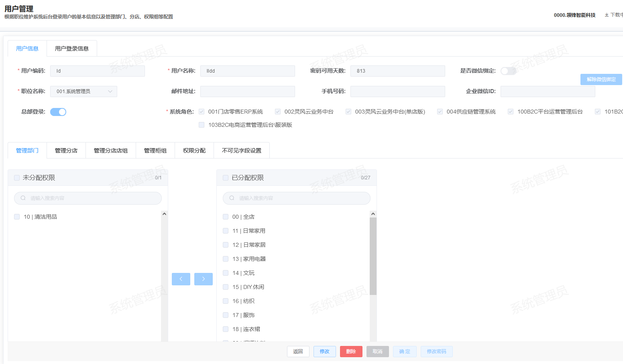623x364 pixels.
Task: Click the move-left arrow transfer button
Action: pyautogui.click(x=181, y=279)
